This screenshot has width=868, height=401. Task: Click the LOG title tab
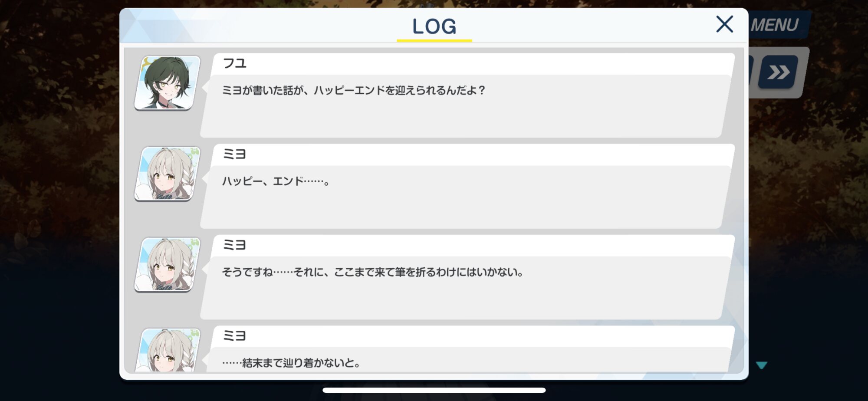click(434, 26)
